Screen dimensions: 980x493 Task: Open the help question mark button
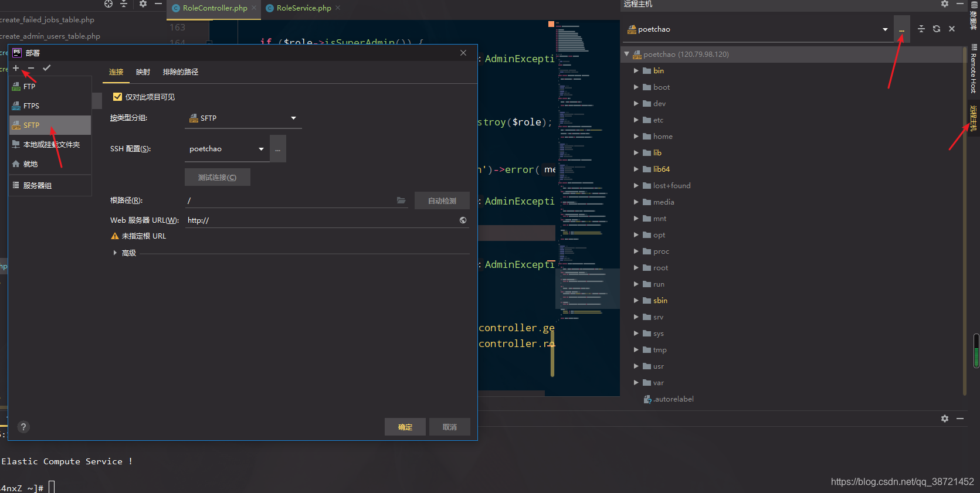pos(23,427)
